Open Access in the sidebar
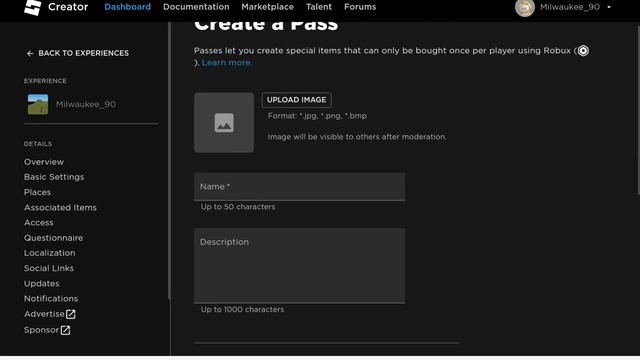The width and height of the screenshot is (640, 360). tap(38, 222)
